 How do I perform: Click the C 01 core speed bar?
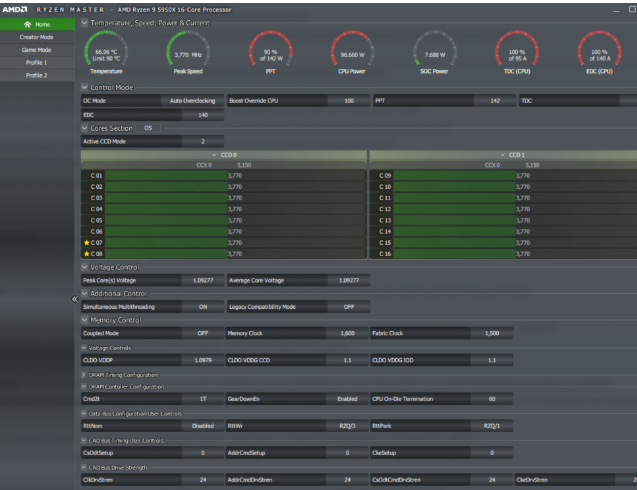pyautogui.click(x=235, y=176)
